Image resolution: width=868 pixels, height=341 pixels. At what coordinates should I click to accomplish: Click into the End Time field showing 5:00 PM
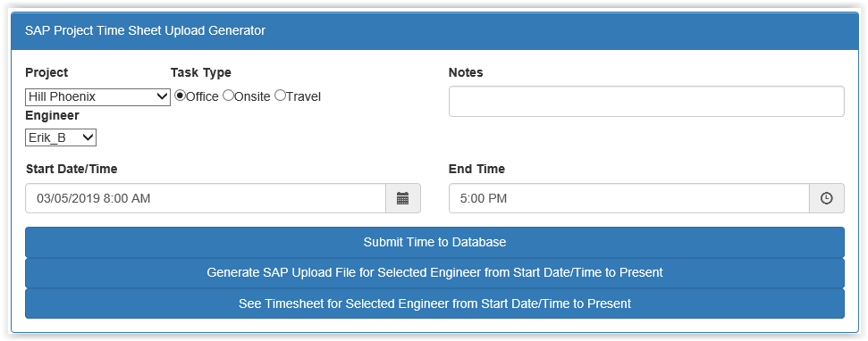[x=628, y=198]
